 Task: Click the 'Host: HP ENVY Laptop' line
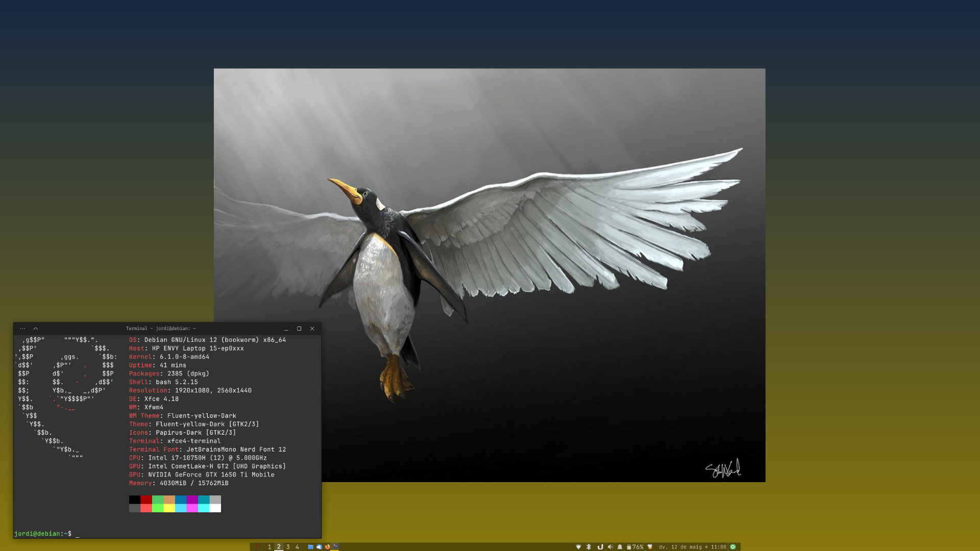pyautogui.click(x=186, y=348)
